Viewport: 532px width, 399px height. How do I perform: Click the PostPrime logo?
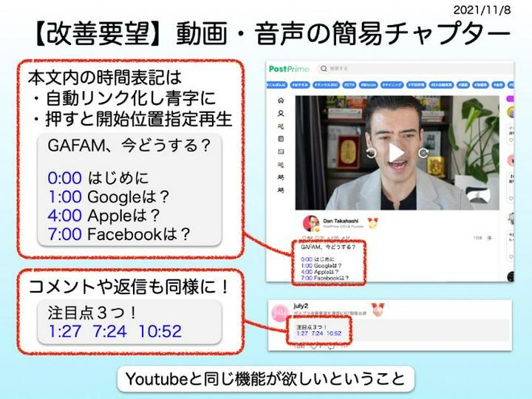(289, 69)
